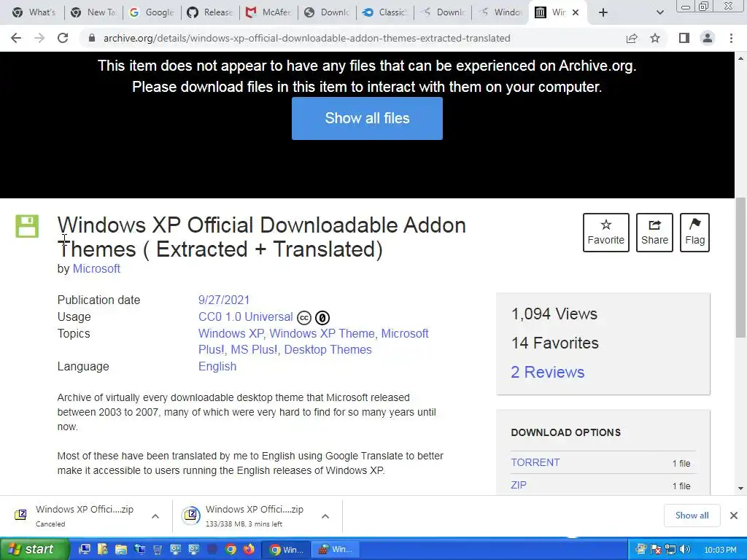The height and width of the screenshot is (560, 747).
Task: Open the Windows XP Theme topic link
Action: click(x=322, y=333)
